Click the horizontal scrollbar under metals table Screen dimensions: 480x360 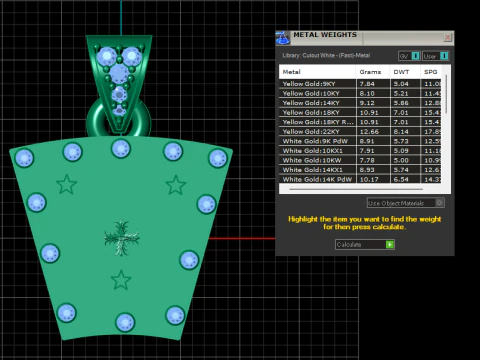click(x=356, y=189)
